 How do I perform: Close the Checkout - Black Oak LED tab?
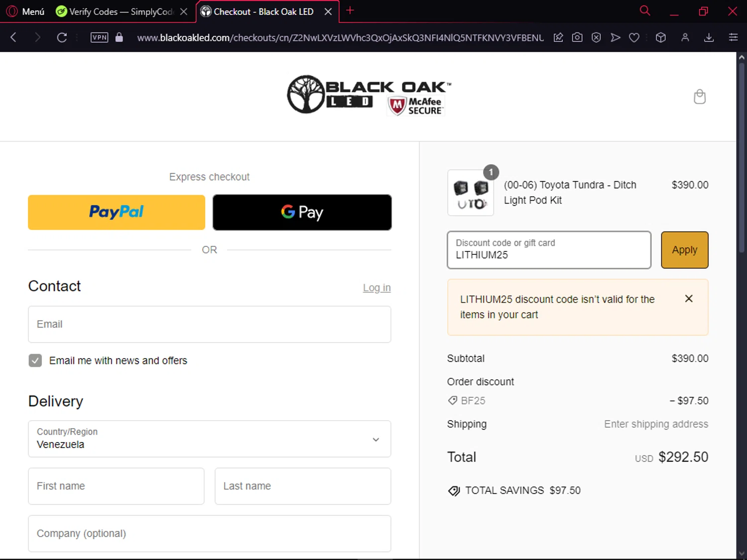click(328, 11)
